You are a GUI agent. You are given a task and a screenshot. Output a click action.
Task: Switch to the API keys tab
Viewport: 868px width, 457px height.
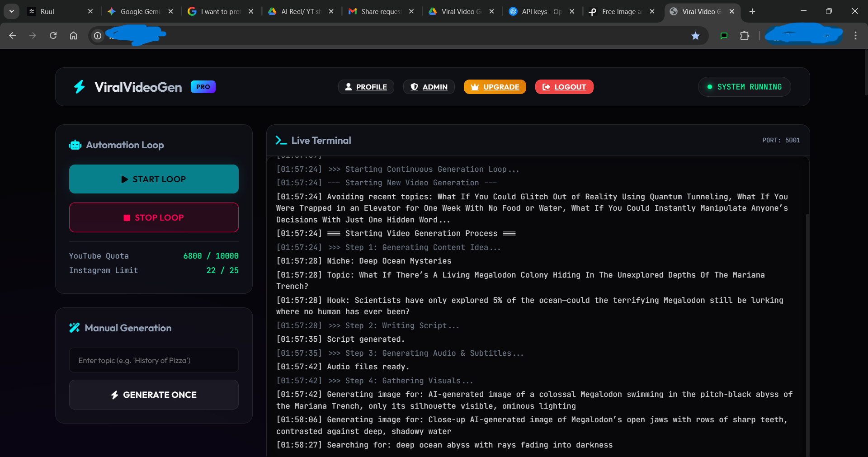tap(541, 11)
